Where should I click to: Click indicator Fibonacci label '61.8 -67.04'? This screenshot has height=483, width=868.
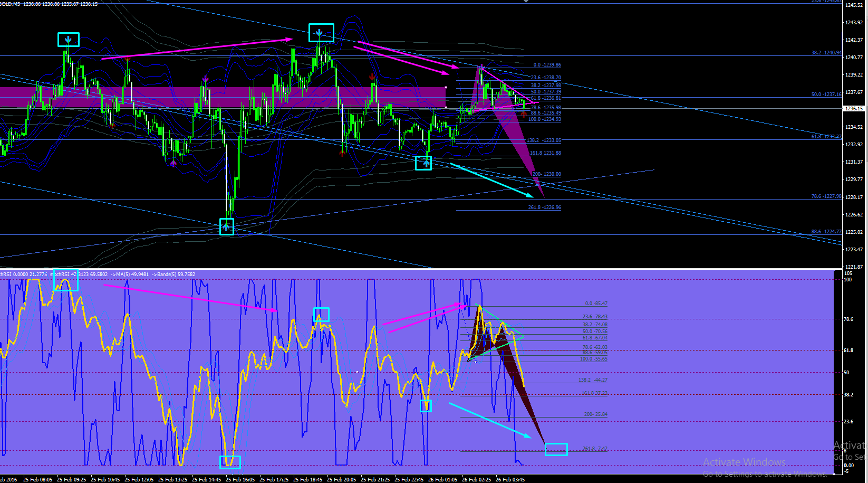(x=595, y=338)
